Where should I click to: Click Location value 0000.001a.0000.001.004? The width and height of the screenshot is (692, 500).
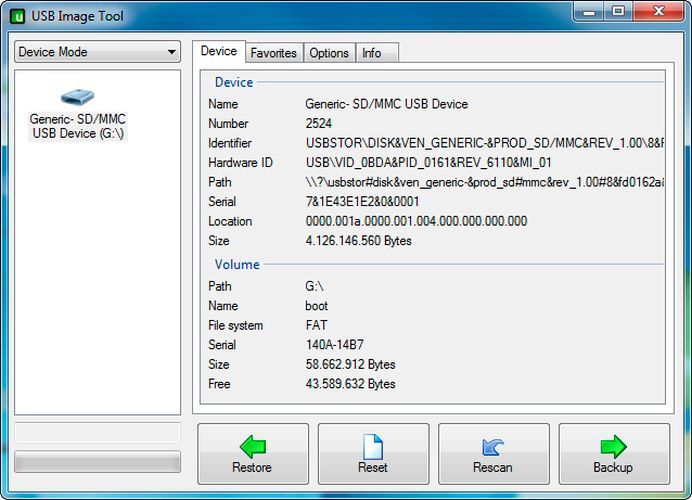tap(416, 221)
